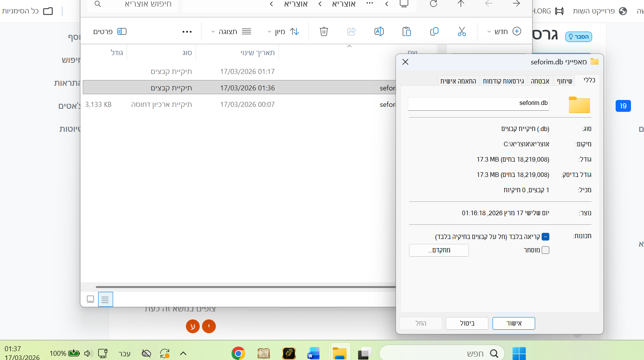Viewport: 644px width, 360px height.
Task: Click the battery icon in system tray
Action: point(74,353)
